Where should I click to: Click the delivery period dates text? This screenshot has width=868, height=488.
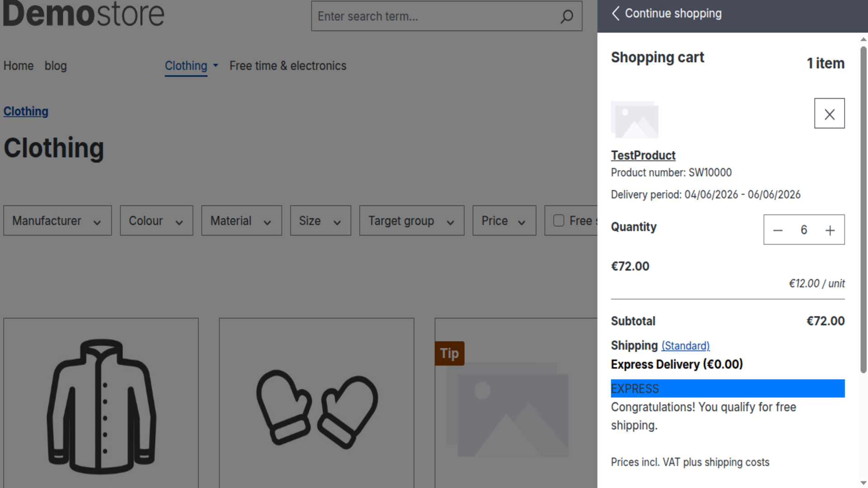pyautogui.click(x=742, y=194)
